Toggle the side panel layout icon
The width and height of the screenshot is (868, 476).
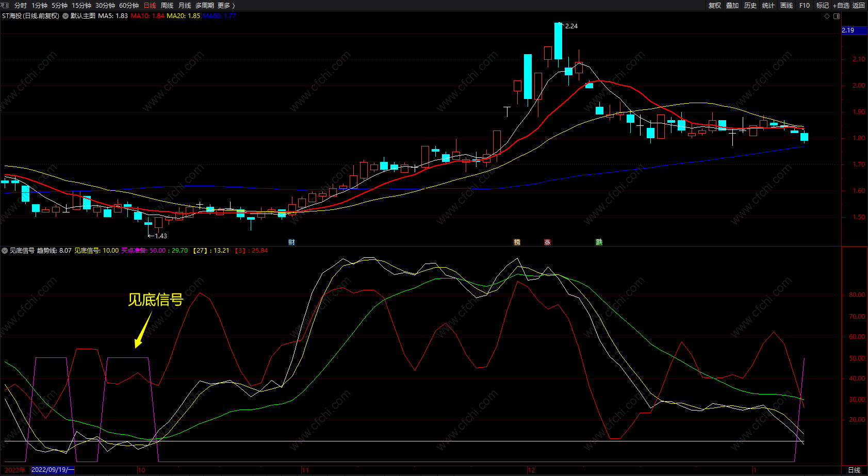[x=837, y=16]
